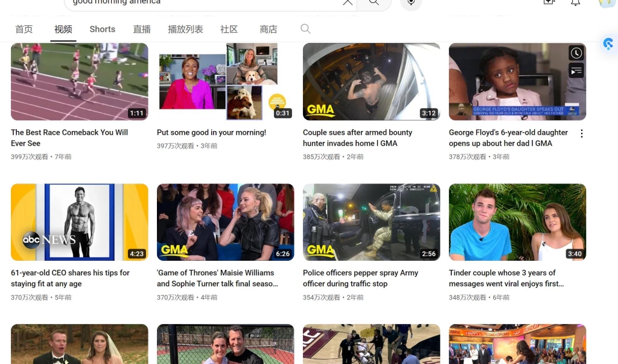Play 61-year-old CEO video thumbnail

click(80, 222)
